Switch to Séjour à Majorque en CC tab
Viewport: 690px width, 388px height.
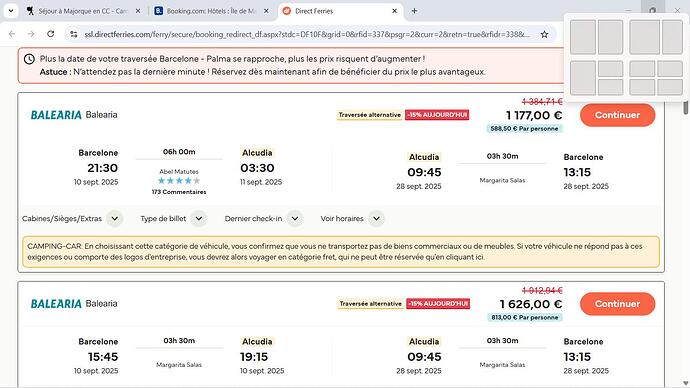[83, 11]
